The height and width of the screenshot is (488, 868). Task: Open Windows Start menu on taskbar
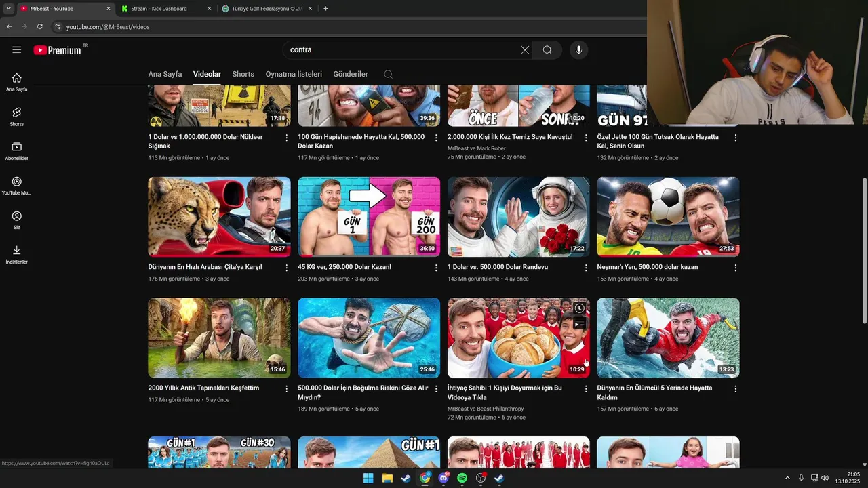coord(368,478)
